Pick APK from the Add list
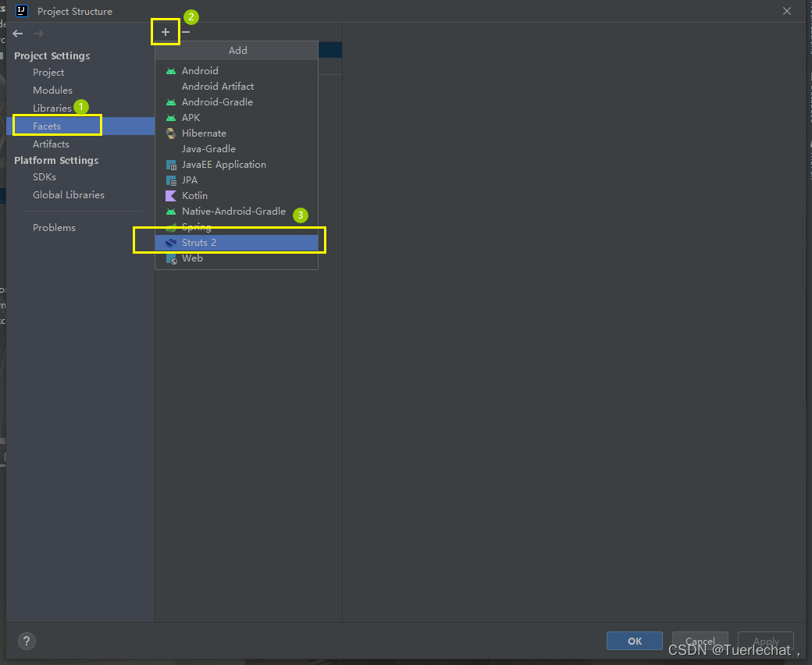 coord(237,118)
